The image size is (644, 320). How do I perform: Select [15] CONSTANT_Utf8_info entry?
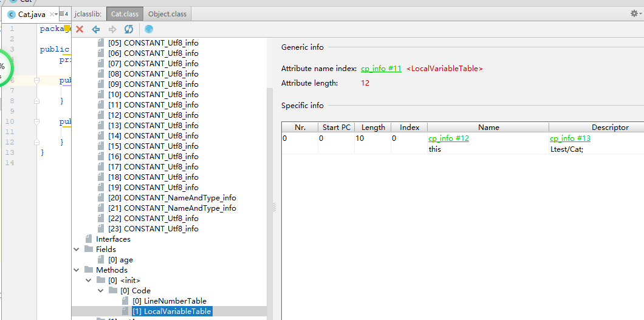[153, 146]
